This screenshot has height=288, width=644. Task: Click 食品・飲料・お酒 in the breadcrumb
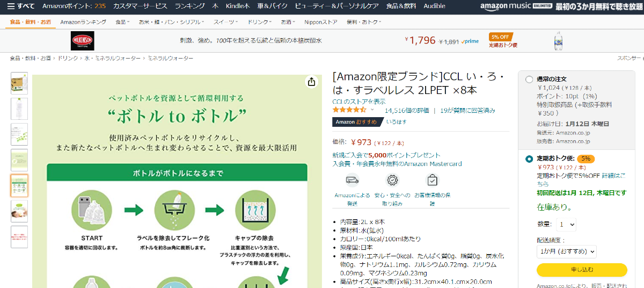point(31,58)
